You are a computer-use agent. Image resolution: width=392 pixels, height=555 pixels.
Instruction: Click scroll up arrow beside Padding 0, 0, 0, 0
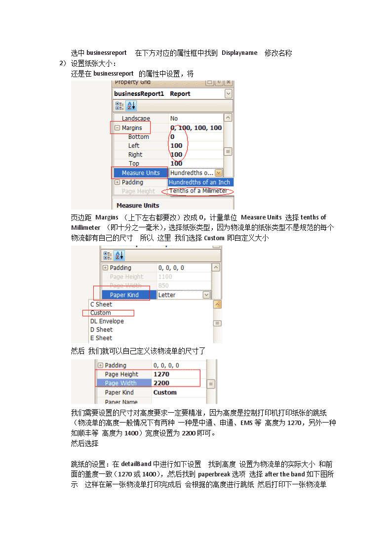(216, 267)
